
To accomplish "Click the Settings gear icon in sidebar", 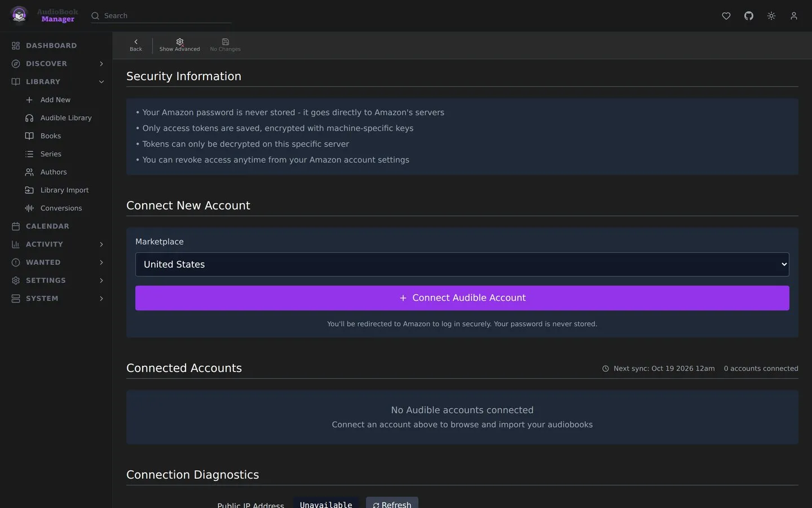I will pyautogui.click(x=16, y=281).
